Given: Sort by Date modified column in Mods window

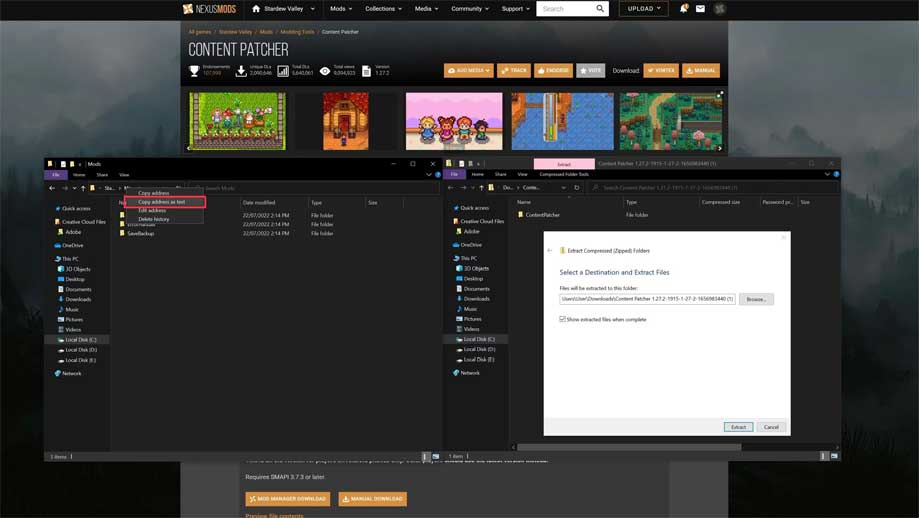Looking at the screenshot, I should coord(259,203).
